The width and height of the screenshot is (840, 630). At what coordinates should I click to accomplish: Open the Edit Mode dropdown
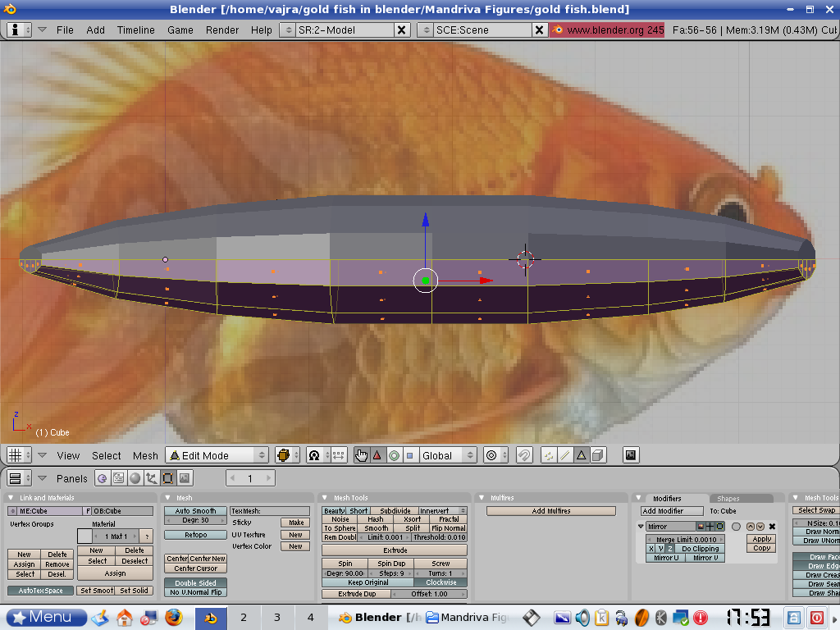pyautogui.click(x=217, y=455)
